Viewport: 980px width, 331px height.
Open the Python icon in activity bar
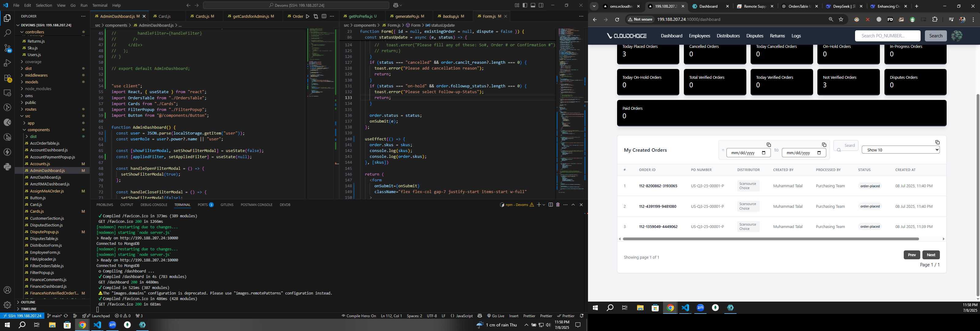pos(7,167)
